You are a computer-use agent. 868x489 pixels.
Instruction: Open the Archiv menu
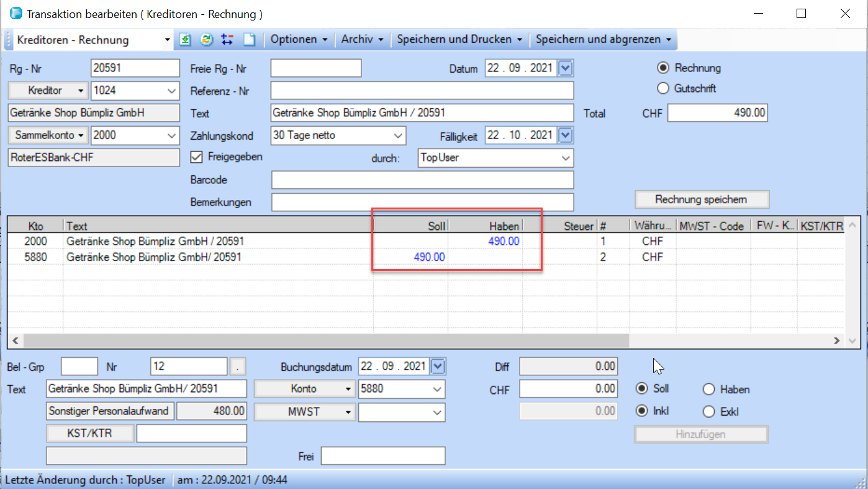(x=362, y=40)
